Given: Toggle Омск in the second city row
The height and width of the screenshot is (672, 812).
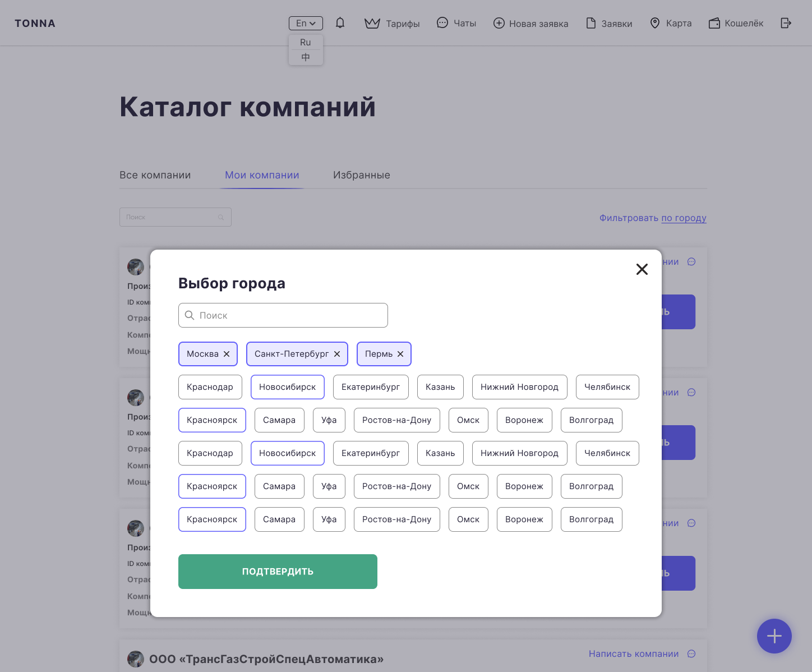Looking at the screenshot, I should [x=468, y=420].
